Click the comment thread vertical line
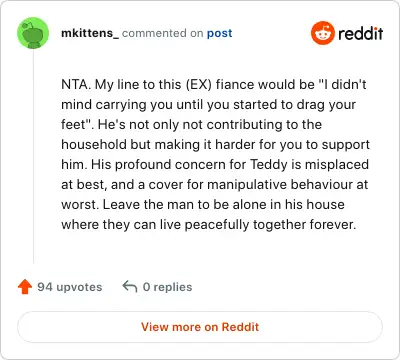400x360 pixels. coord(33,157)
